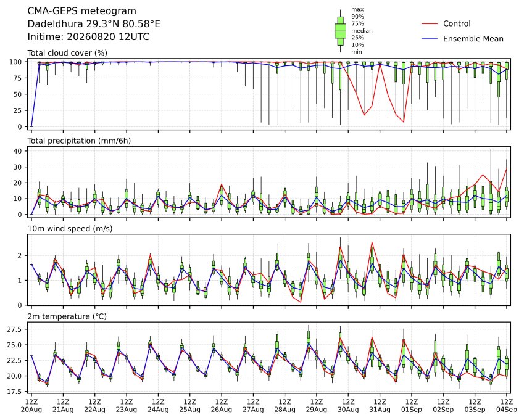Click the Total precipitation panel title
The width and height of the screenshot is (524, 420).
[79, 141]
